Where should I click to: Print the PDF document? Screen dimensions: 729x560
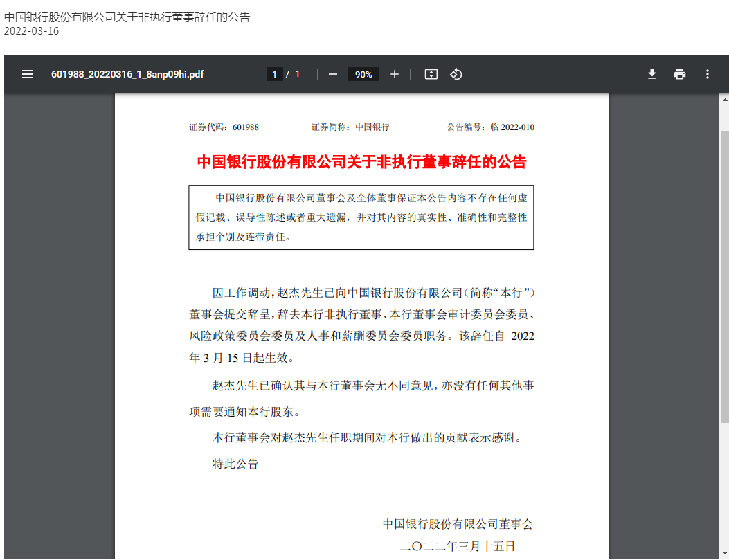(680, 74)
